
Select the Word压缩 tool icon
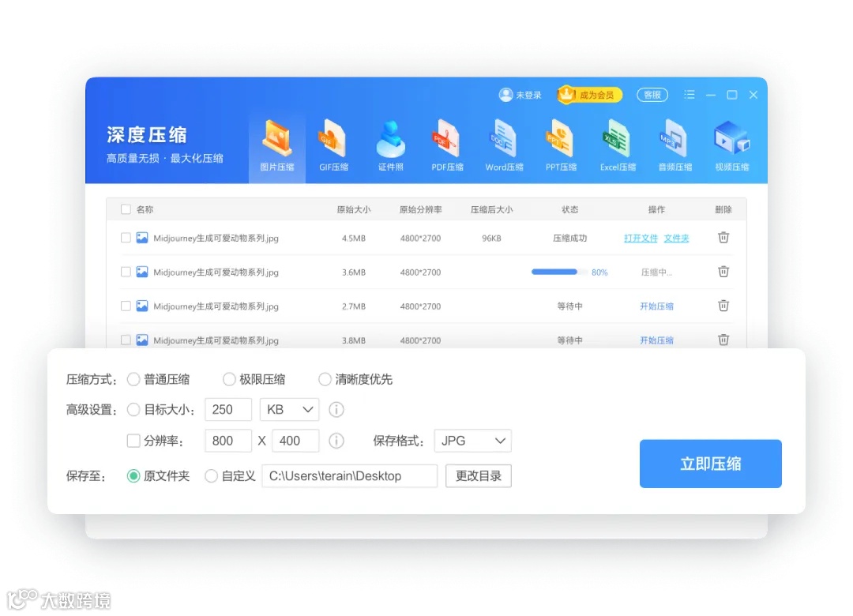(504, 142)
